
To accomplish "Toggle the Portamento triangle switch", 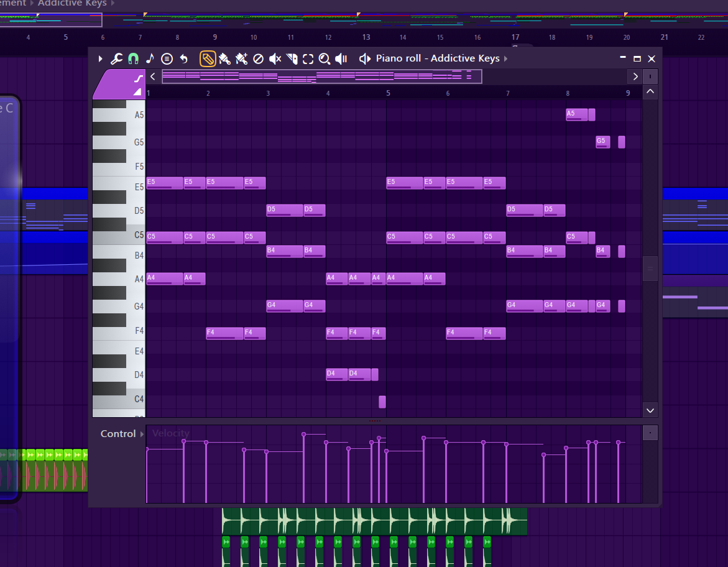I will (x=137, y=92).
